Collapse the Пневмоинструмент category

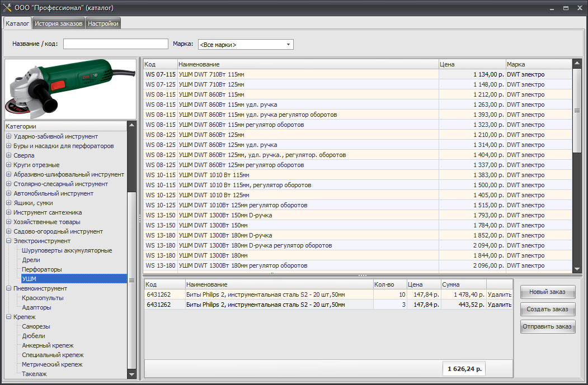[x=8, y=288]
